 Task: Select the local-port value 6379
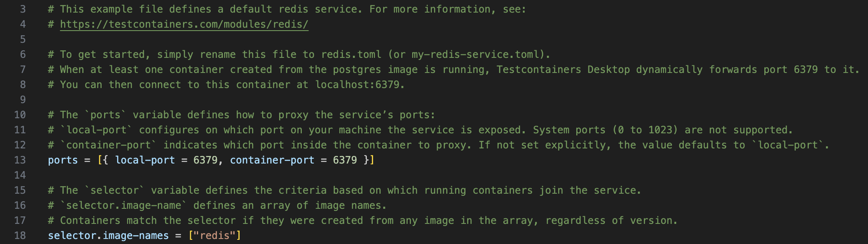tap(205, 160)
